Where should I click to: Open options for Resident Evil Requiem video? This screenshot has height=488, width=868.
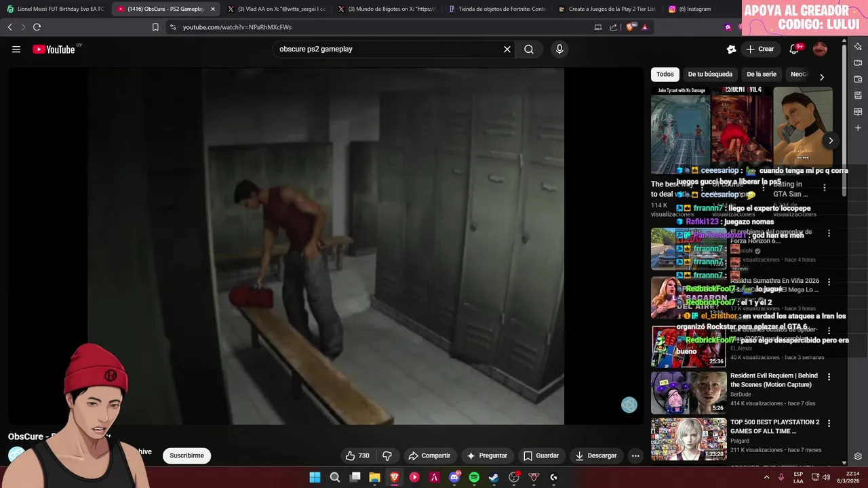829,377
